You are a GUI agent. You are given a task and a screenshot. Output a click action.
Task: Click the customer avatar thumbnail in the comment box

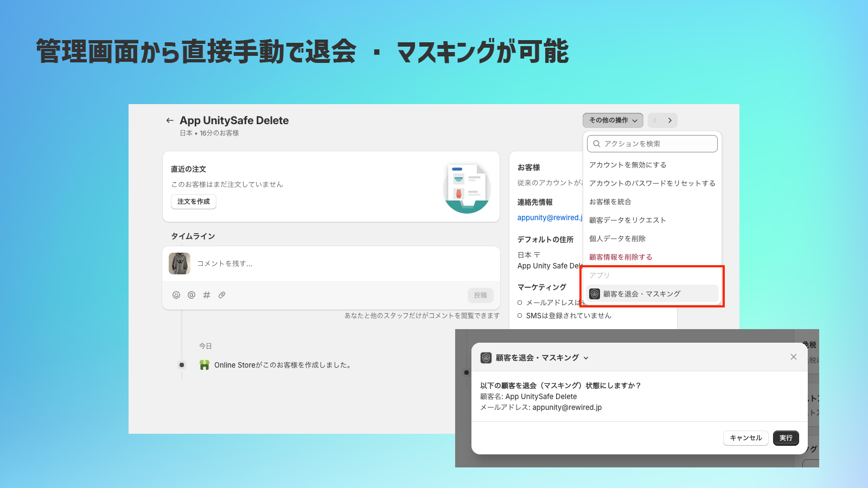[x=179, y=264]
